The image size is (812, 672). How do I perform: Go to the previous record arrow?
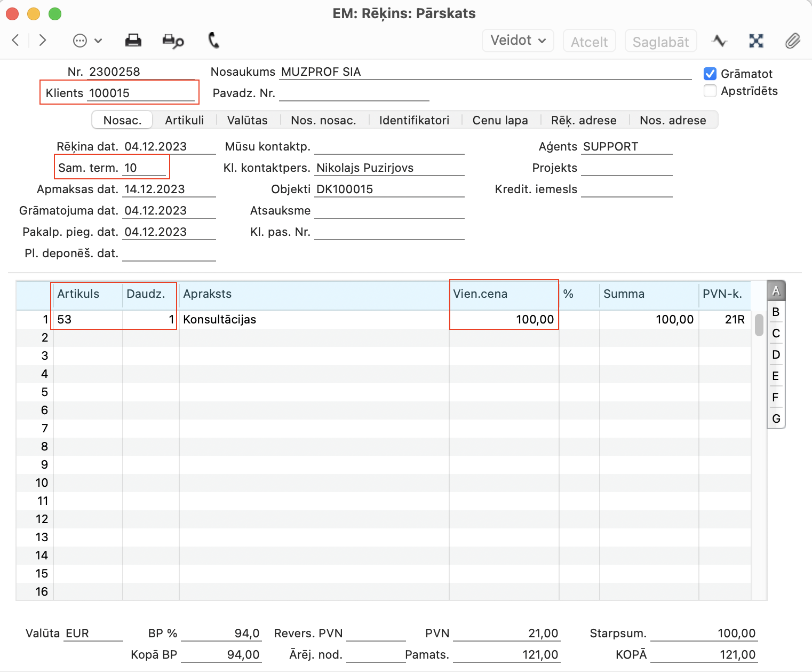[x=15, y=40]
